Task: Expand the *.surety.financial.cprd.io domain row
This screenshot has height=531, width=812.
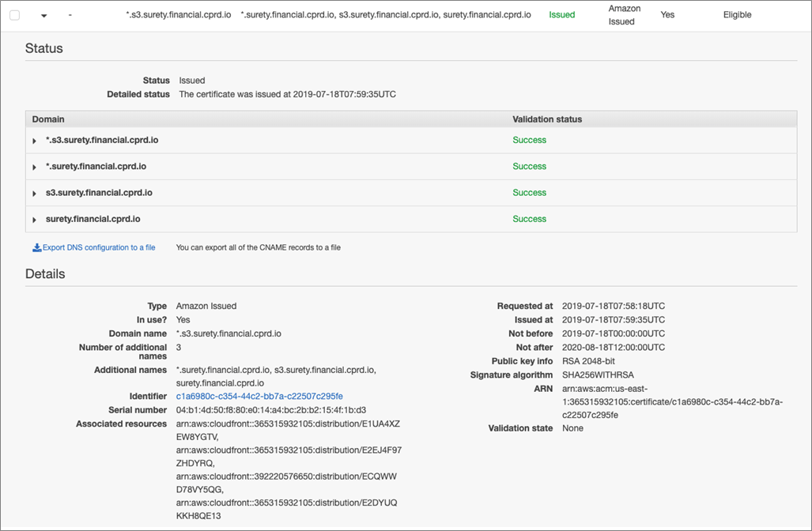Action: pyautogui.click(x=34, y=168)
